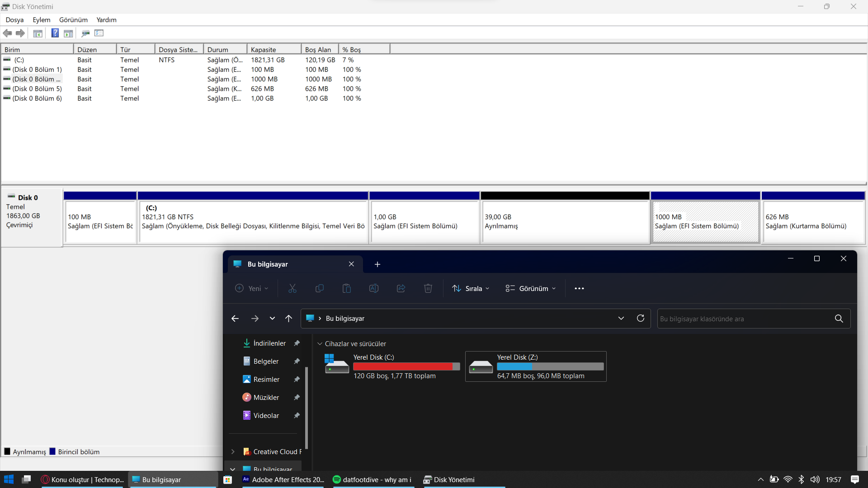Click the properties checklist toolbar icon
Image resolution: width=868 pixels, height=488 pixels.
(99, 33)
